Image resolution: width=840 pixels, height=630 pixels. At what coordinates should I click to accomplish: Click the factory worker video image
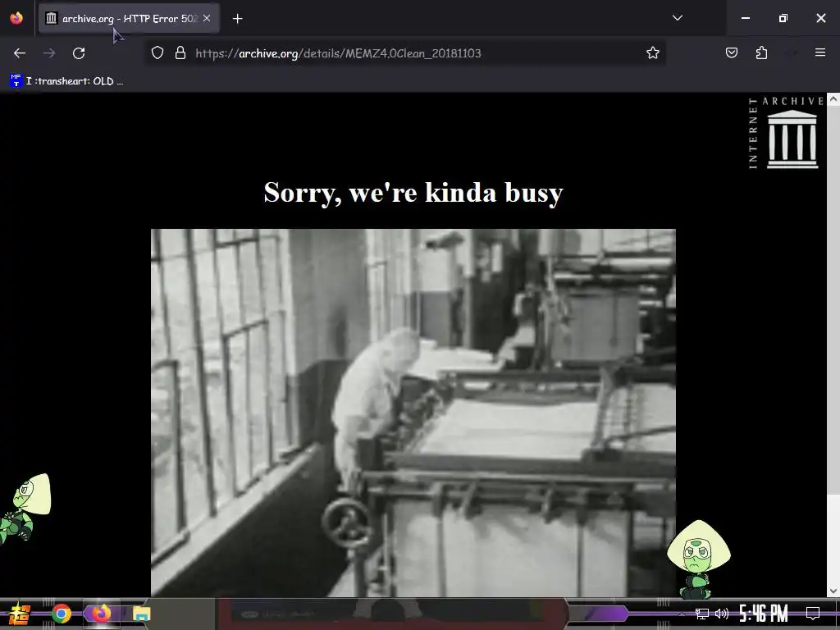point(413,413)
